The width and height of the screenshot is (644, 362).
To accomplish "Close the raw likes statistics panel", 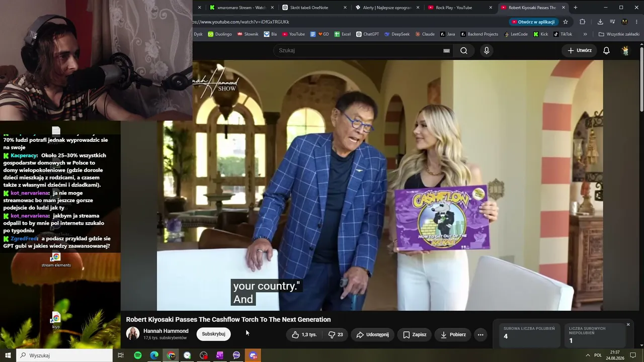I will pyautogui.click(x=628, y=325).
